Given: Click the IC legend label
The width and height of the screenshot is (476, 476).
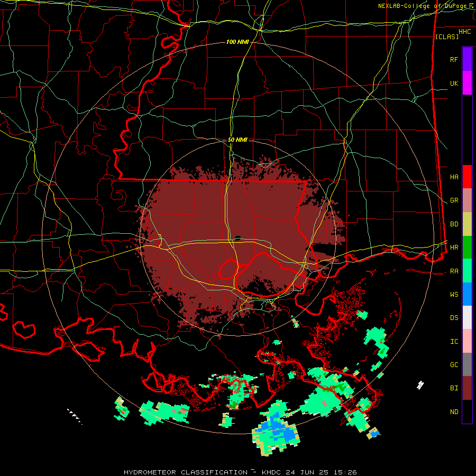Looking at the screenshot, I should 454,342.
